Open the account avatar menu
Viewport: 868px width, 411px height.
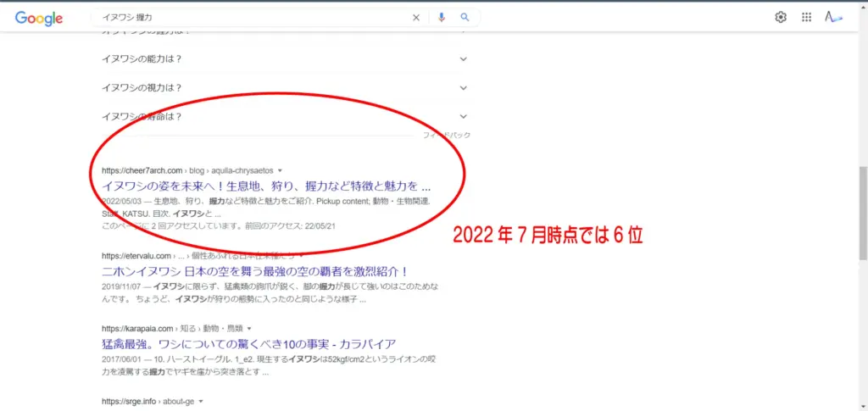[x=833, y=18]
